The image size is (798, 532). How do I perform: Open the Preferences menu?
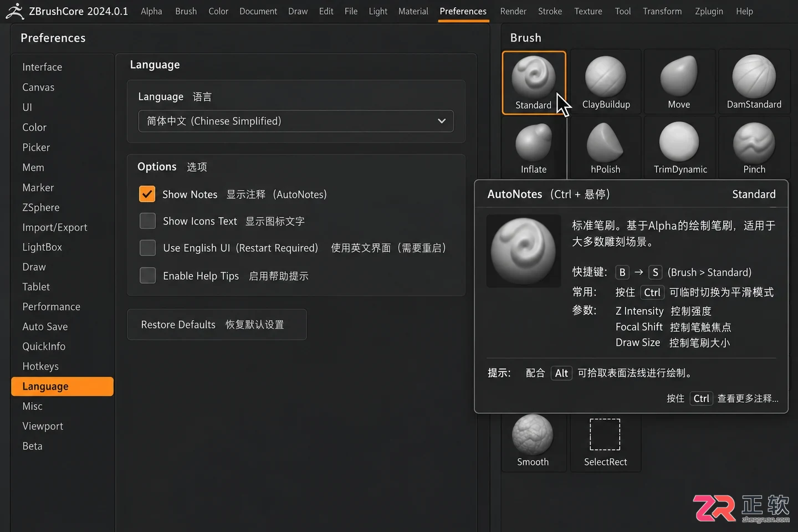coord(463,11)
